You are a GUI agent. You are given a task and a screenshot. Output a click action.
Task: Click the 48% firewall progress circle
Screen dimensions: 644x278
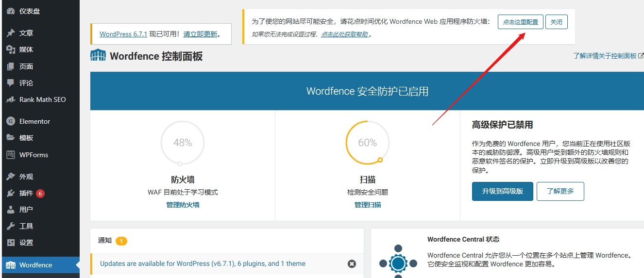pyautogui.click(x=183, y=143)
